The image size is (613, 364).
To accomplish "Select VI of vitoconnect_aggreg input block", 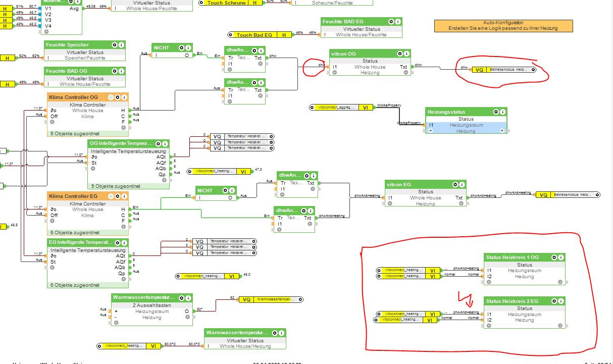I will (366, 107).
